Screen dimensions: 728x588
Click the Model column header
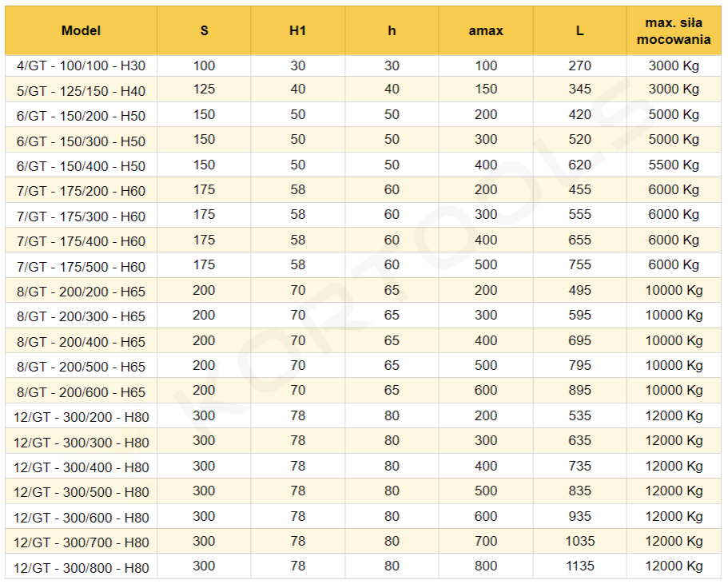pyautogui.click(x=81, y=31)
